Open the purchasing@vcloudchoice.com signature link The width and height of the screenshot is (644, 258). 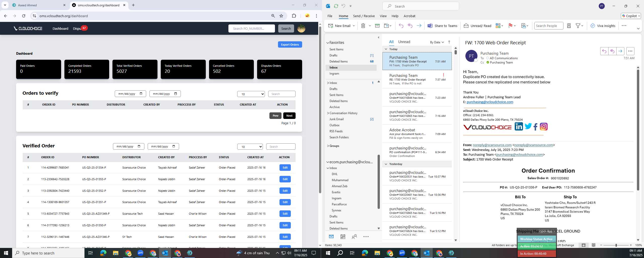pyautogui.click(x=490, y=102)
